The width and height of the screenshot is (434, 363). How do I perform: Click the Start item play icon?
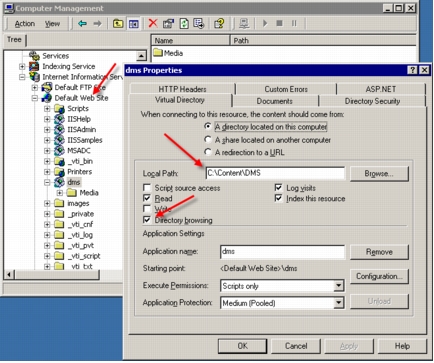coord(265,23)
